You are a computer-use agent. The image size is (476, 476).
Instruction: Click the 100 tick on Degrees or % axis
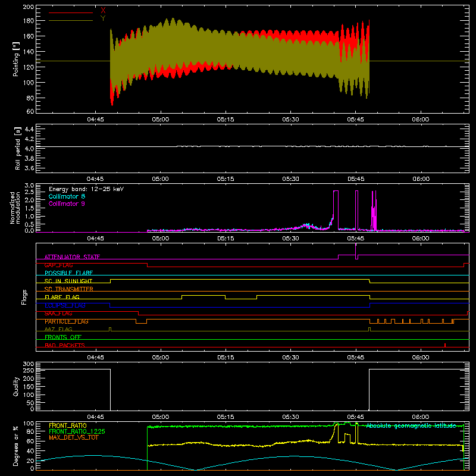[29, 424]
